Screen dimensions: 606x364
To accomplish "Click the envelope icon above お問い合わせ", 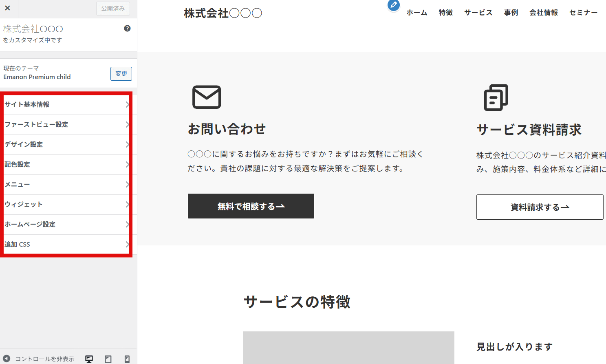I will pyautogui.click(x=207, y=97).
